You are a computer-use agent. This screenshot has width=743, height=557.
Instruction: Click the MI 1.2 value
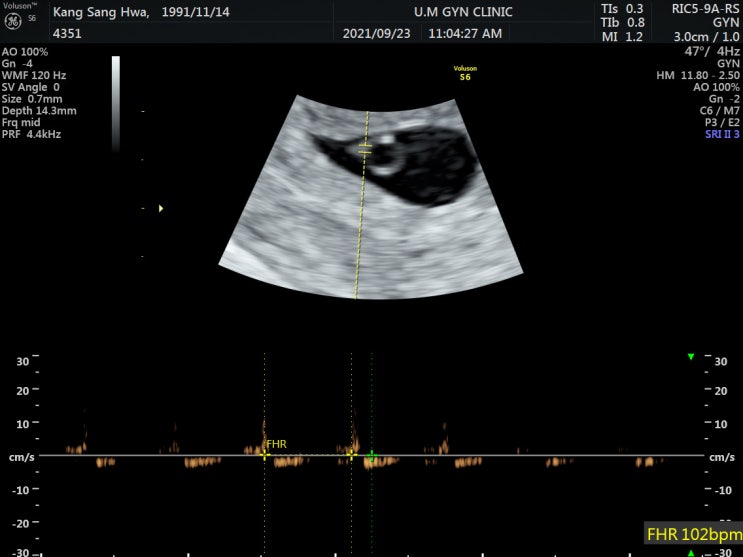[x=622, y=37]
